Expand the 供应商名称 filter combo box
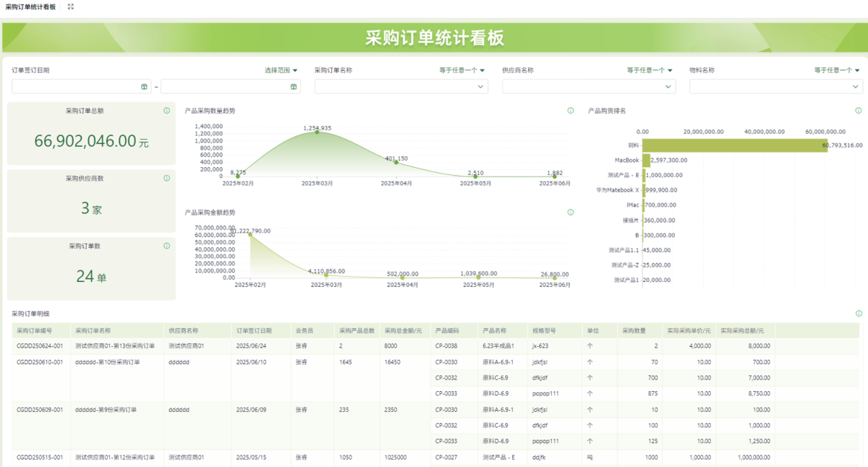 point(589,87)
